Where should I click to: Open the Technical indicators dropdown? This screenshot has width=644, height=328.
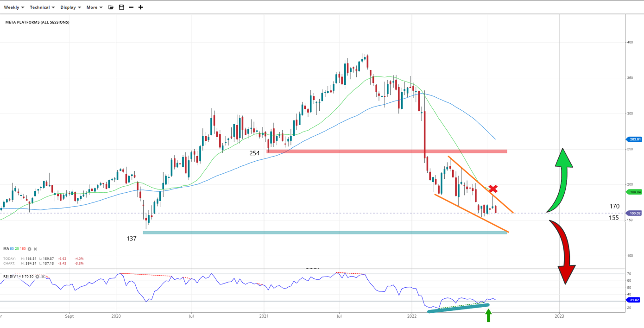[x=42, y=7]
